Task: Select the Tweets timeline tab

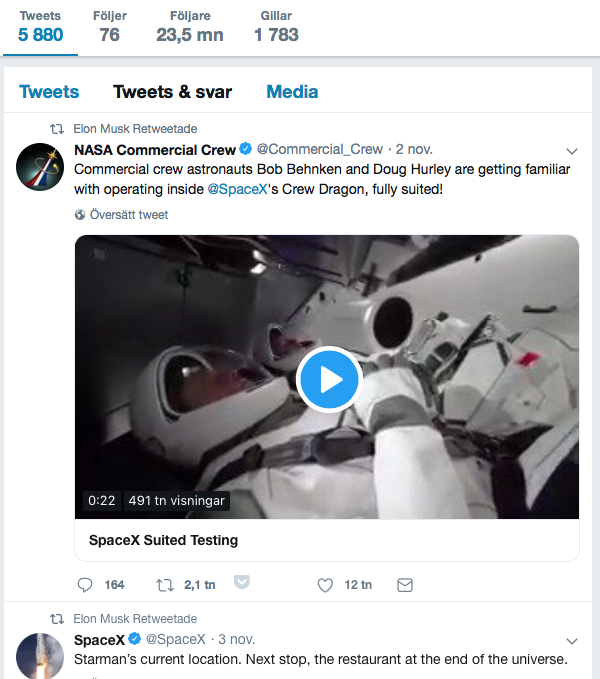Action: (x=49, y=92)
